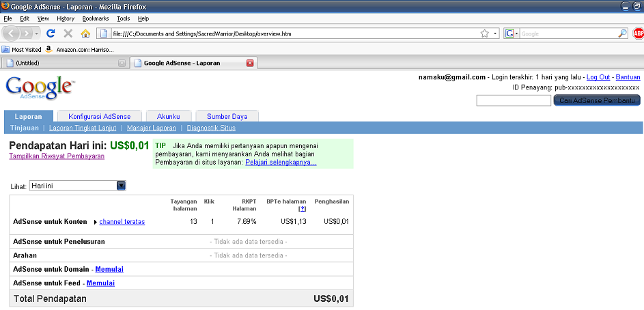Viewport: 644px width, 310px height.
Task: Click the namaku@gmail.com account text
Action: (x=452, y=77)
